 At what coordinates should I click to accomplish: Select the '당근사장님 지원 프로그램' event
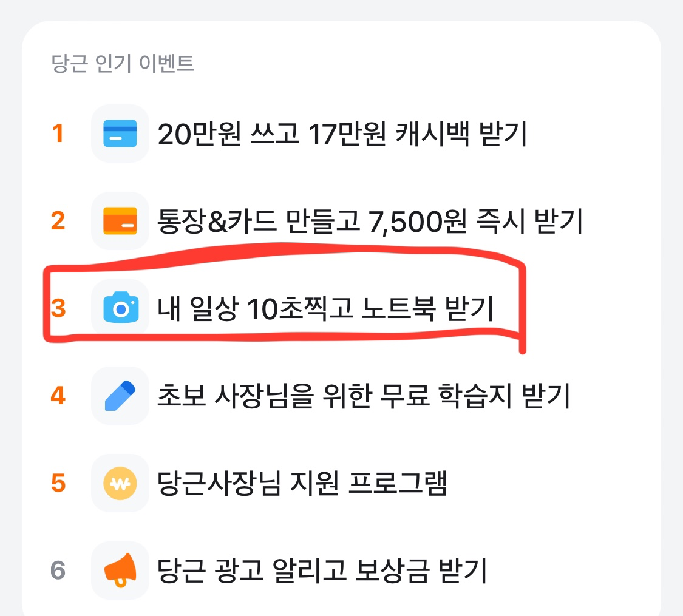pos(301,484)
